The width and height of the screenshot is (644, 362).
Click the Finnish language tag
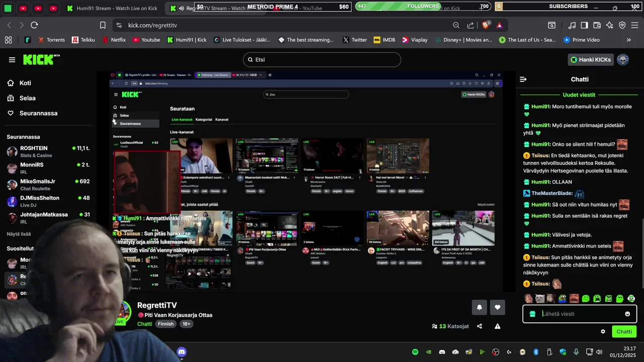click(x=166, y=324)
